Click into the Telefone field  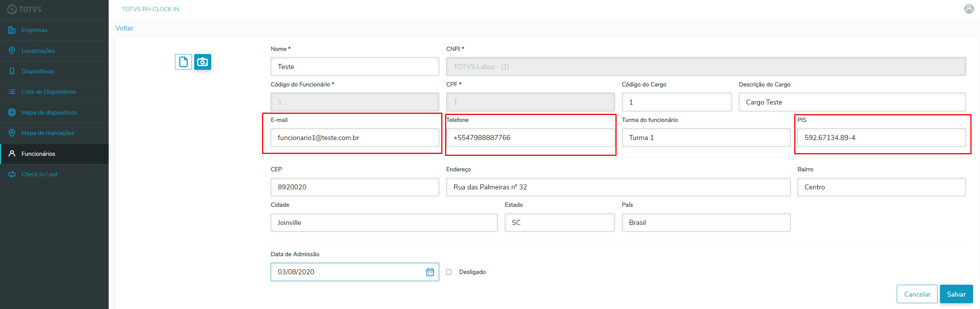click(530, 138)
